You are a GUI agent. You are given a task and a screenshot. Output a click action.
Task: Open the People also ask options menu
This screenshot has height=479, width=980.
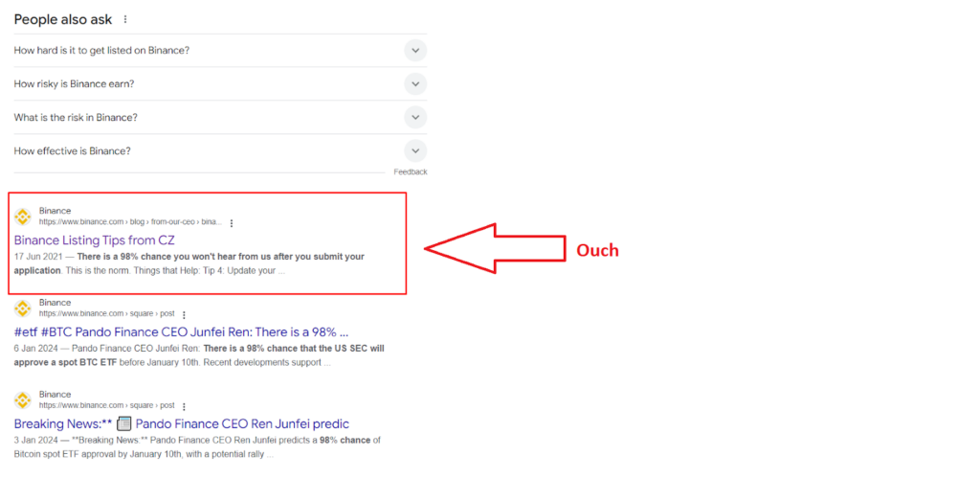click(x=125, y=19)
